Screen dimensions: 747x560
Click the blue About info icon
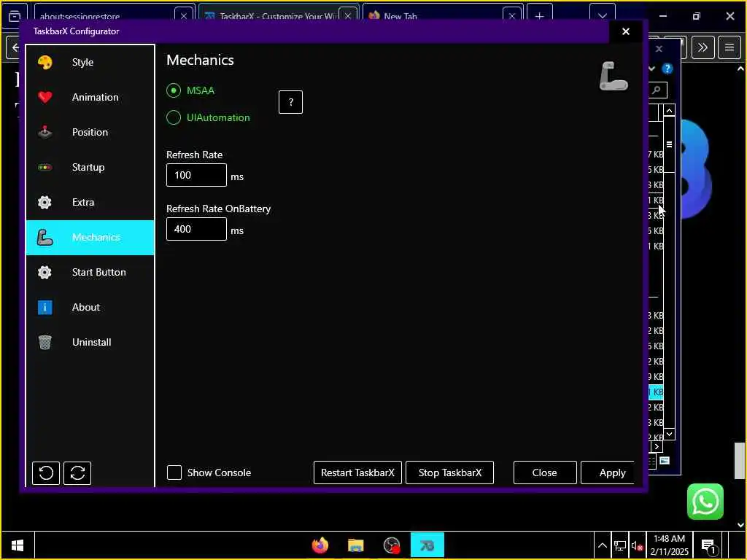[x=44, y=307]
